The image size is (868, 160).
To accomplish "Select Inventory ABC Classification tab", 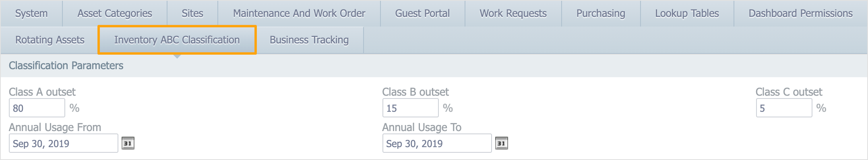I will pos(177,40).
